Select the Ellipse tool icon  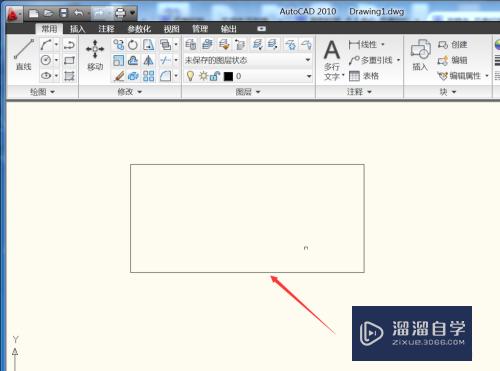click(x=46, y=76)
